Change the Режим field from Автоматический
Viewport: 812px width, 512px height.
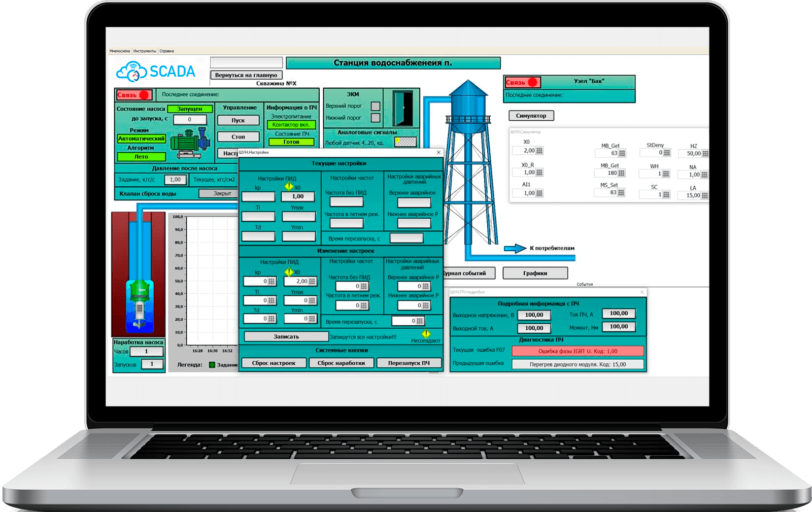click(141, 140)
